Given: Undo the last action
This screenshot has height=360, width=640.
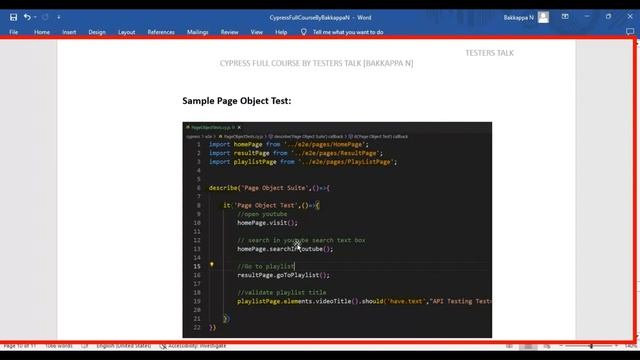Looking at the screenshot, I should pyautogui.click(x=27, y=17).
